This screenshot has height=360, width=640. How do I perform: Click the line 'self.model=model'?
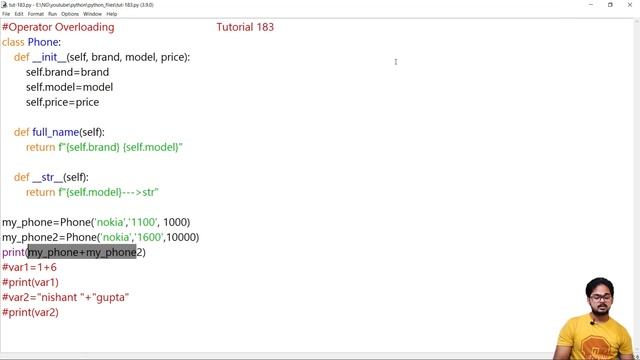[x=69, y=87]
